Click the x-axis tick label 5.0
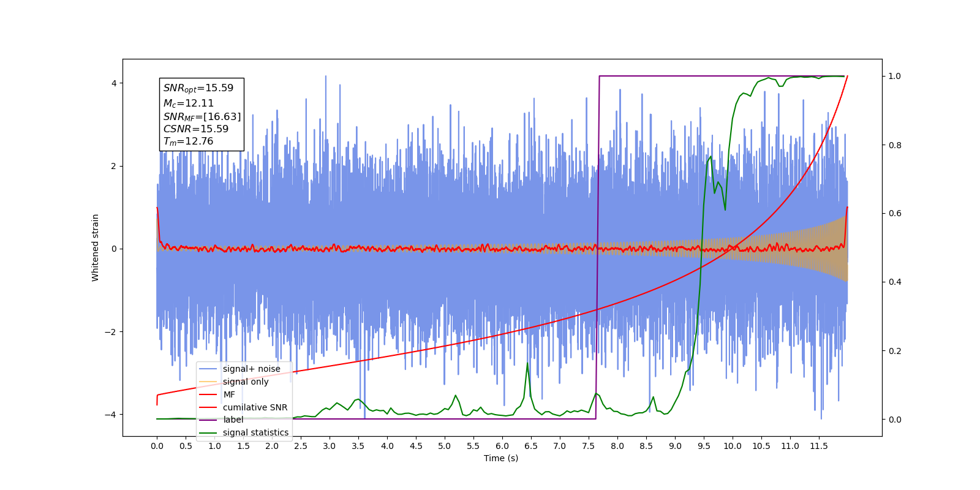980x490 pixels. click(445, 446)
